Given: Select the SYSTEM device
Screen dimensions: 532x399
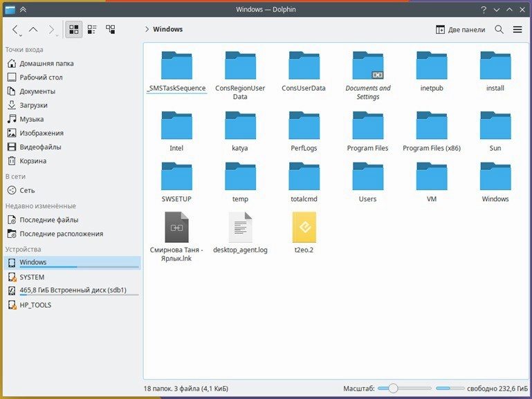Looking at the screenshot, I should [x=72, y=277].
